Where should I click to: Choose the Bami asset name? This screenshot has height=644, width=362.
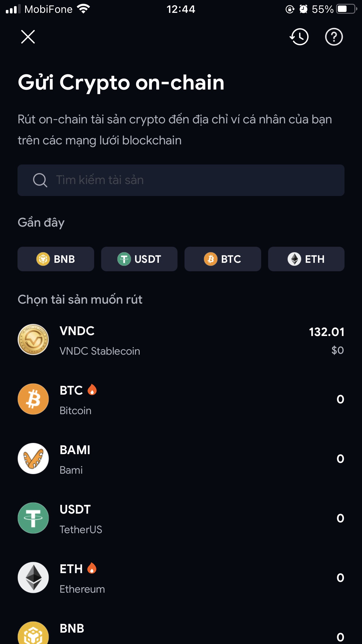(x=71, y=470)
